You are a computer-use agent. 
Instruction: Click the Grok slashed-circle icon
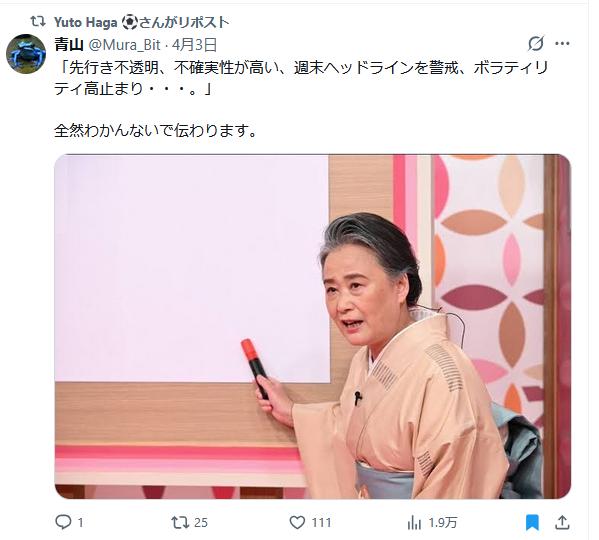coord(536,44)
